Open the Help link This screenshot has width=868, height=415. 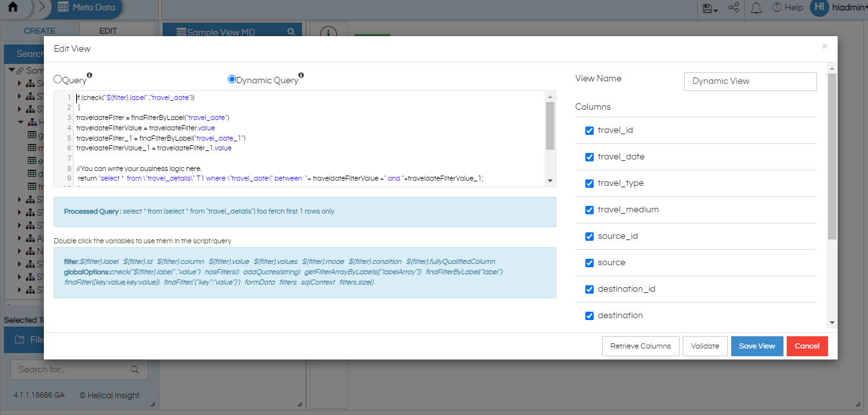(787, 8)
